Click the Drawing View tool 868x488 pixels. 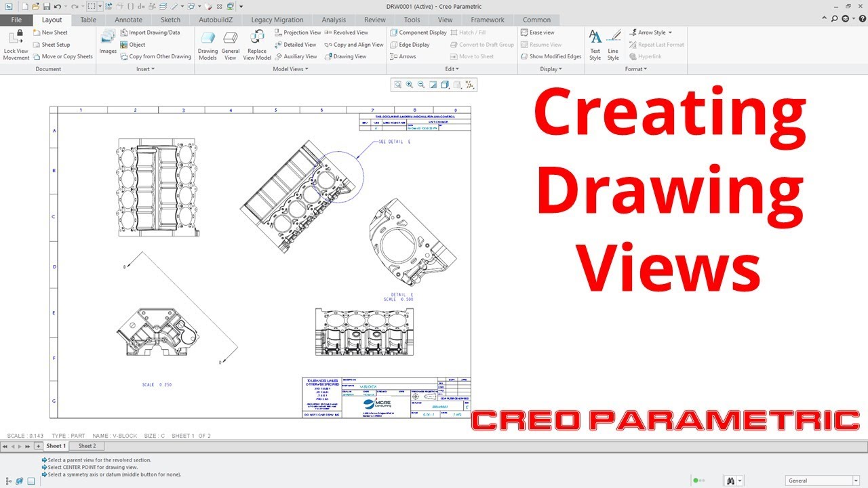(345, 57)
